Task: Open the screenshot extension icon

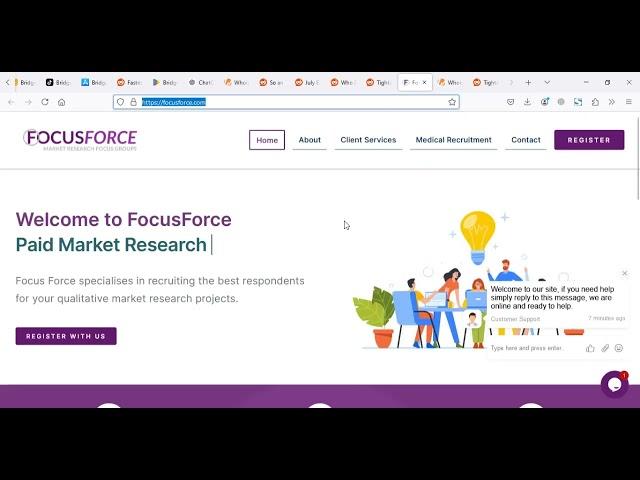Action: 578,102
